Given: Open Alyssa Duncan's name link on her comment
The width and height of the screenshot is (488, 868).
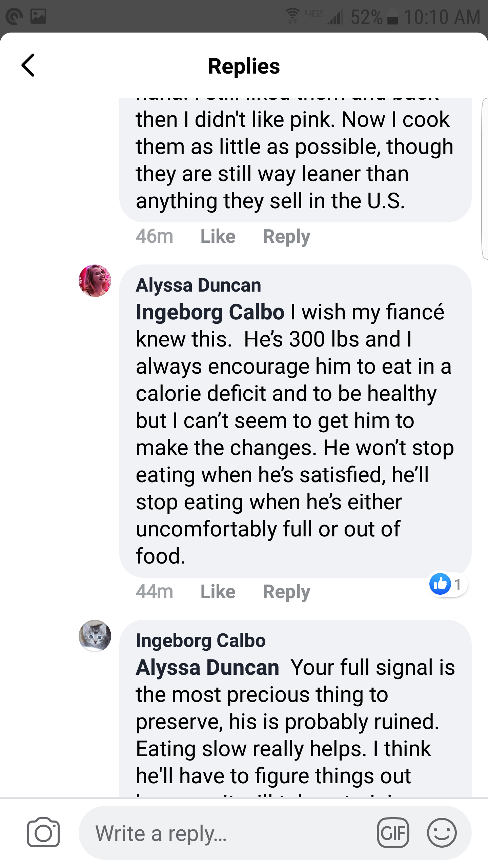Looking at the screenshot, I should pos(199,285).
